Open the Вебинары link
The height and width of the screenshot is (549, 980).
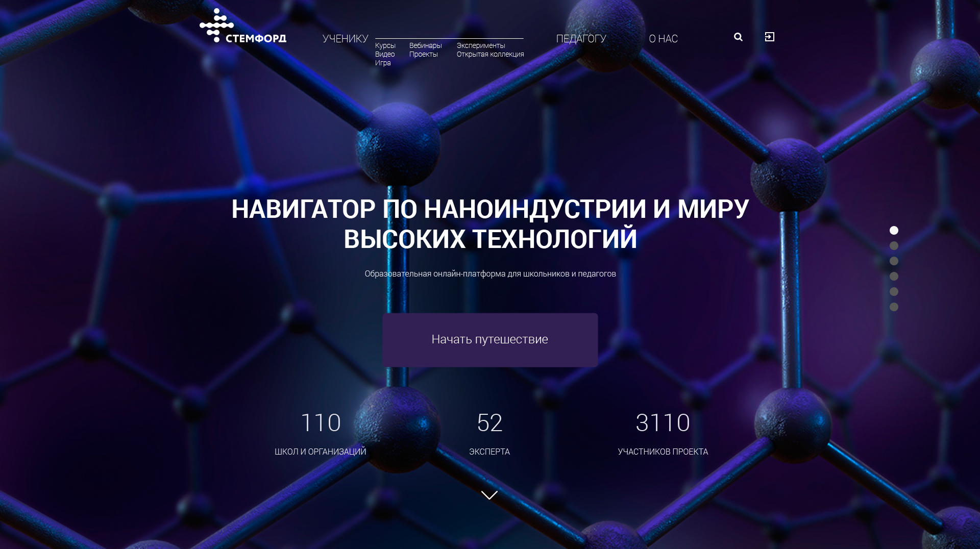(425, 45)
